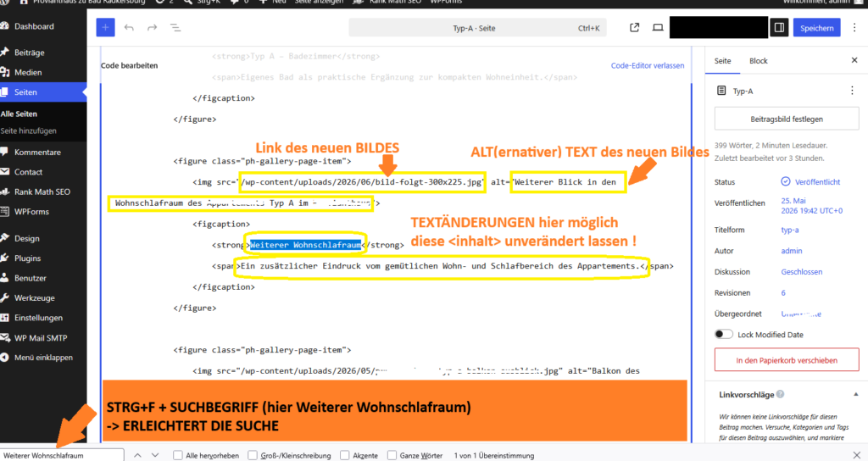Switch to the Seite tab
This screenshot has height=461, width=868.
click(x=722, y=61)
